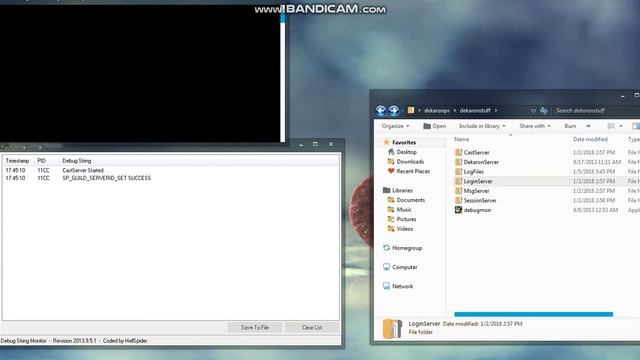
Task: Click Save To File button
Action: click(x=255, y=327)
